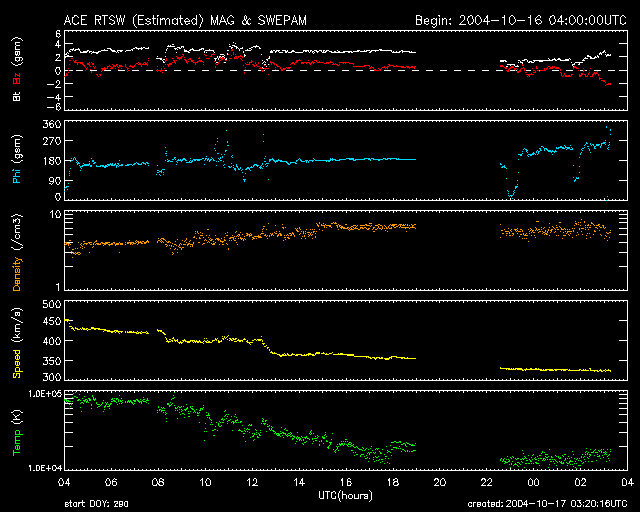The image size is (640, 512).
Task: Click the red "Bz" axis label
Action: pos(17,78)
